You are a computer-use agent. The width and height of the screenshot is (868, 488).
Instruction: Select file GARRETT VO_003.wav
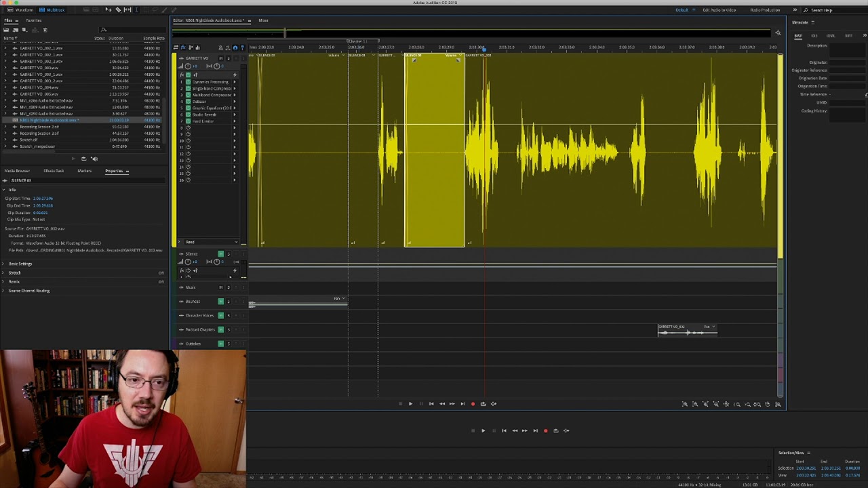coord(39,68)
